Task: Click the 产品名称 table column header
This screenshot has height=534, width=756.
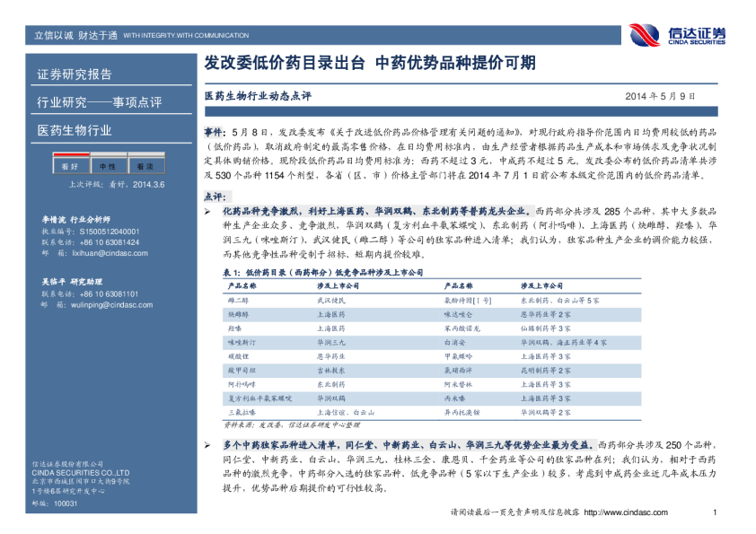Action: click(x=243, y=285)
